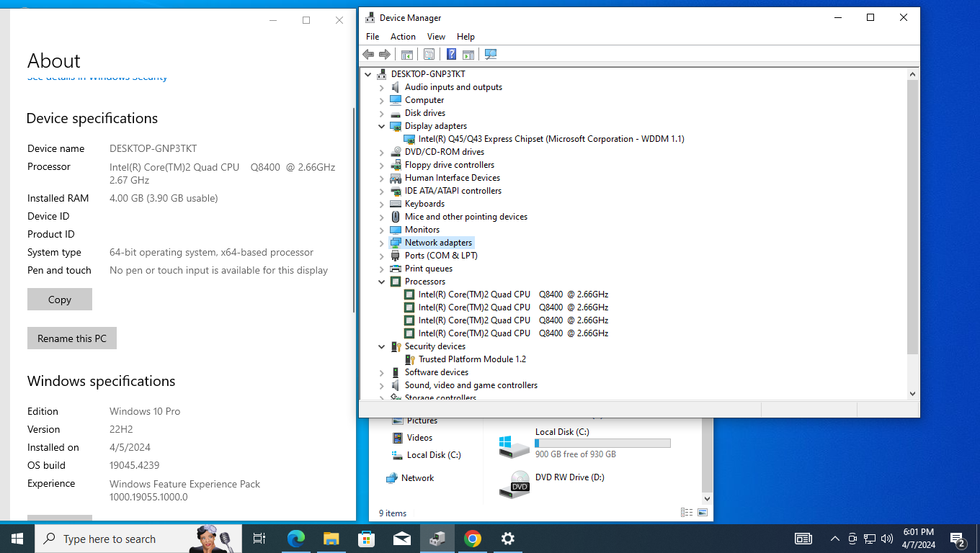Open News and interests taskbar icon
The width and height of the screenshot is (980, 553).
click(x=803, y=539)
